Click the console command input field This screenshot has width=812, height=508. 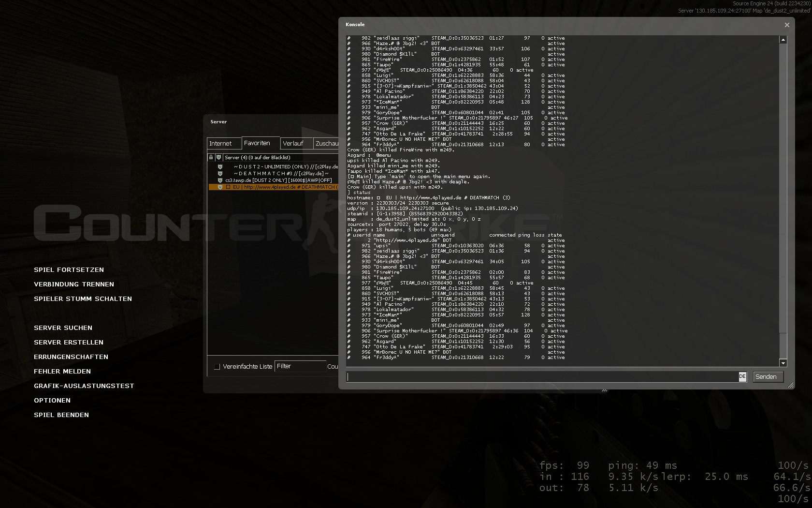point(542,377)
